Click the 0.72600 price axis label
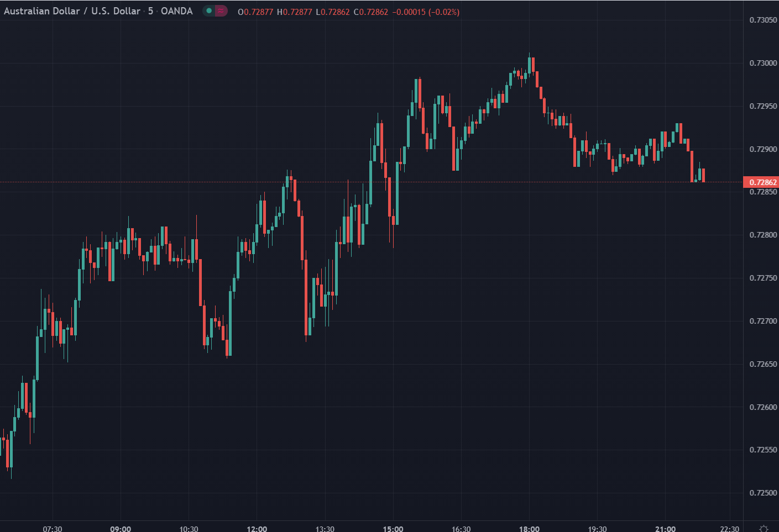Image resolution: width=779 pixels, height=532 pixels. pos(763,407)
